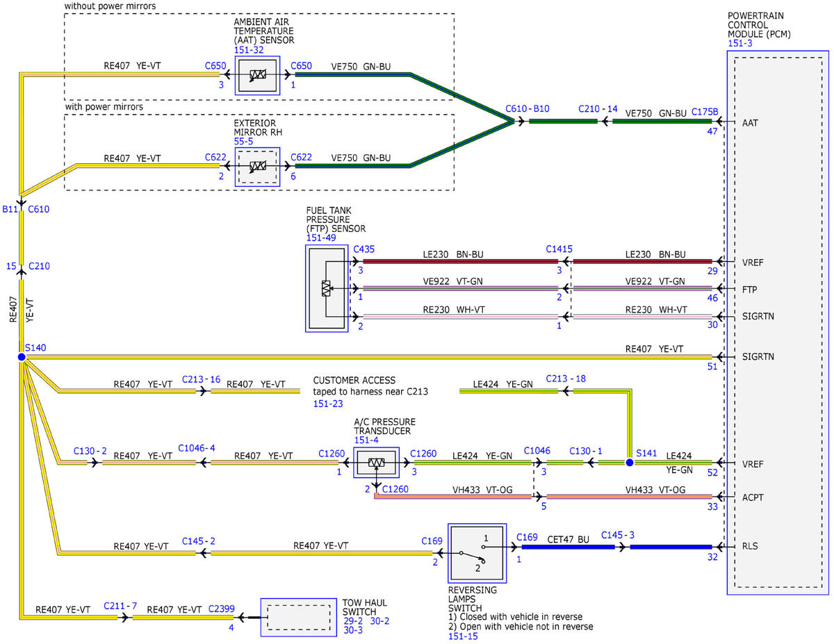This screenshot has height=644, width=834.
Task: Open Reversing Lamps reference 151-15
Action: pyautogui.click(x=464, y=636)
